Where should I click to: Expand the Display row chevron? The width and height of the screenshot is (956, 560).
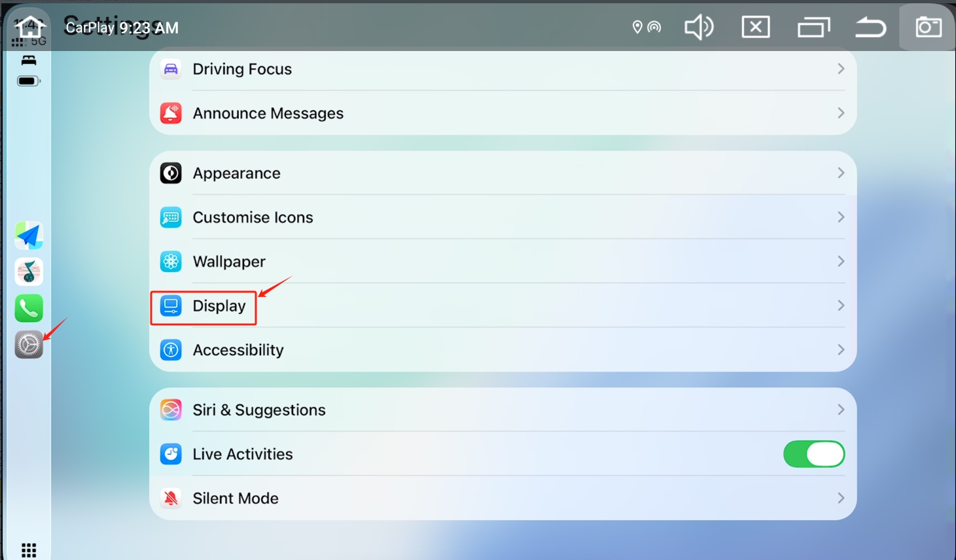tap(841, 306)
